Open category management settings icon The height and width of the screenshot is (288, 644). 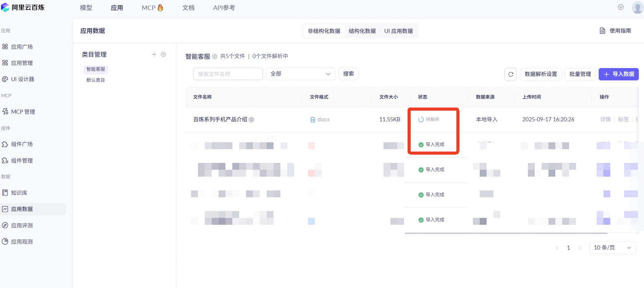pyautogui.click(x=164, y=54)
